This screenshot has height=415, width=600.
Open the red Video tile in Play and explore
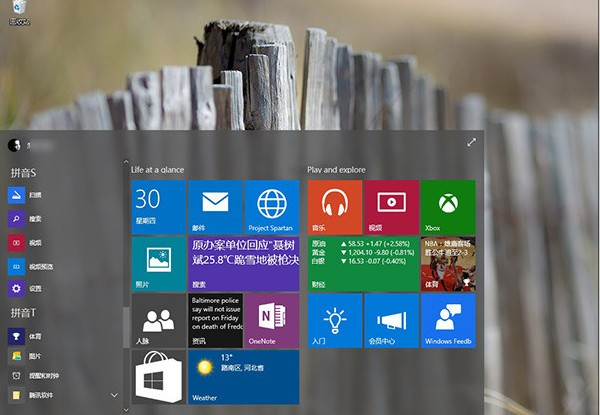click(391, 207)
